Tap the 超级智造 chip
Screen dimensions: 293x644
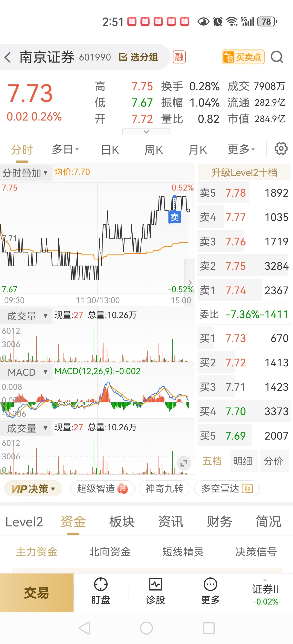point(102,489)
